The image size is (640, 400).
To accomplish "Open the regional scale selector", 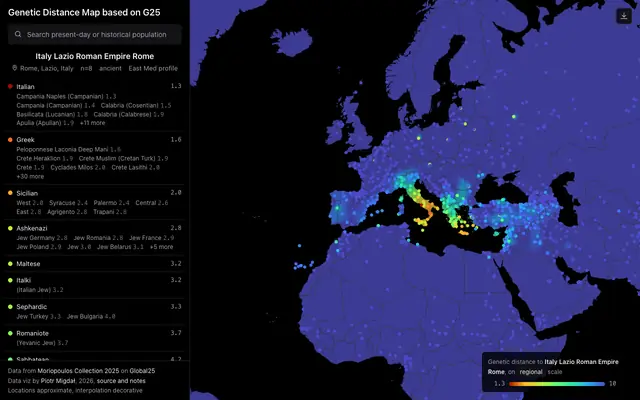I will point(531,372).
